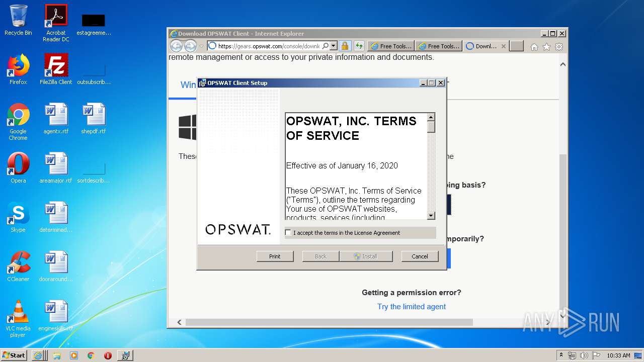Open the recent pages dropdown arrow
Screen dimensions: 644x362
click(201, 46)
